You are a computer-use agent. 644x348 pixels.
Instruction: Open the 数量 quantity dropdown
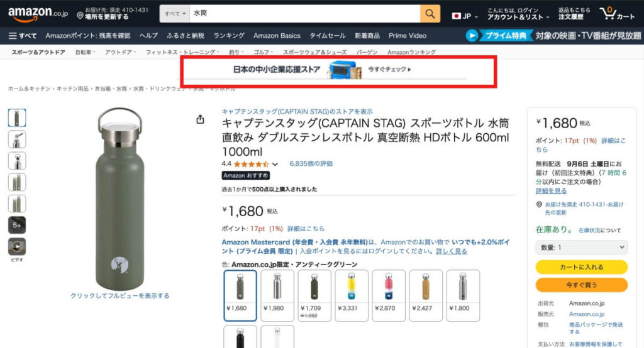tap(581, 247)
